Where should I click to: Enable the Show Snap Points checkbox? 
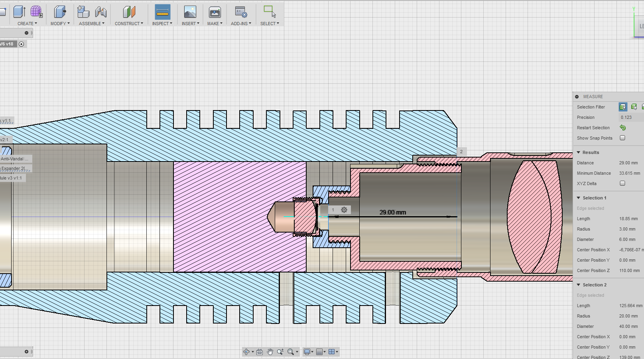(622, 138)
